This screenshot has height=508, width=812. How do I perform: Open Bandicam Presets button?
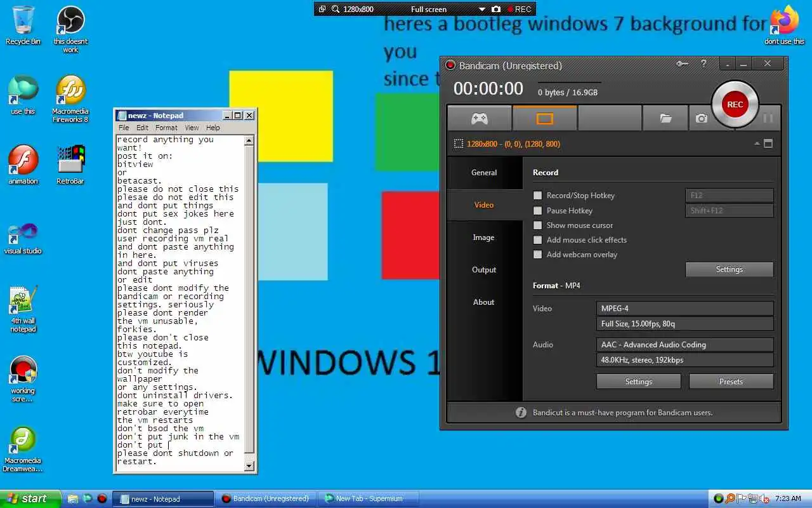(x=731, y=382)
